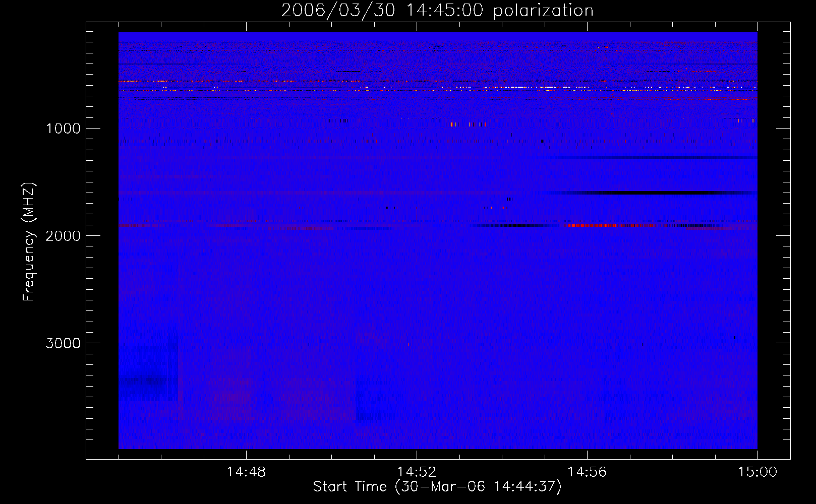Click the 2000 frequency tick label

(x=63, y=236)
